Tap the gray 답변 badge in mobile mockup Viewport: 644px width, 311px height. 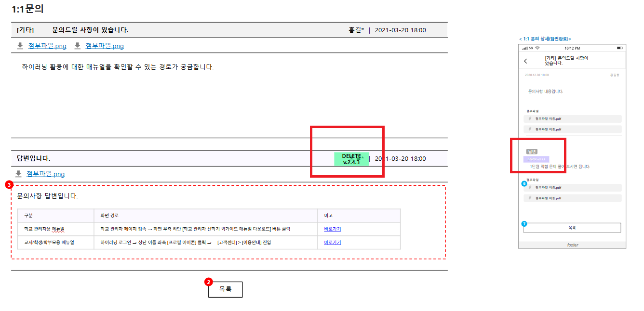(532, 152)
